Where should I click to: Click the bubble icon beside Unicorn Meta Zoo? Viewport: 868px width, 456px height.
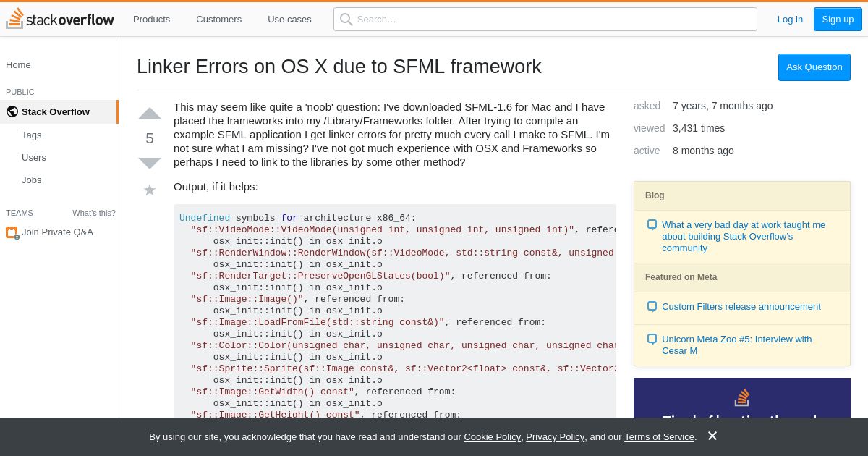652,339
